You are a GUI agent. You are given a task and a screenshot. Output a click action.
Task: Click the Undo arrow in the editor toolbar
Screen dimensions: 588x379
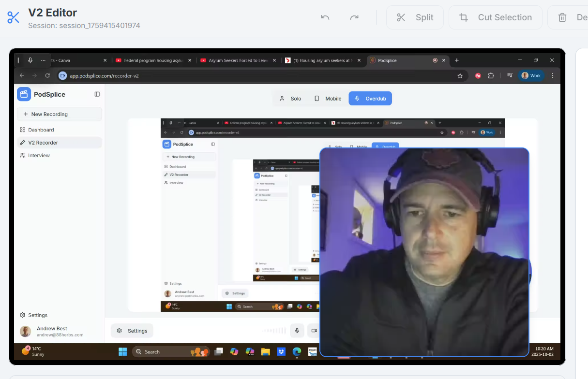coord(325,18)
